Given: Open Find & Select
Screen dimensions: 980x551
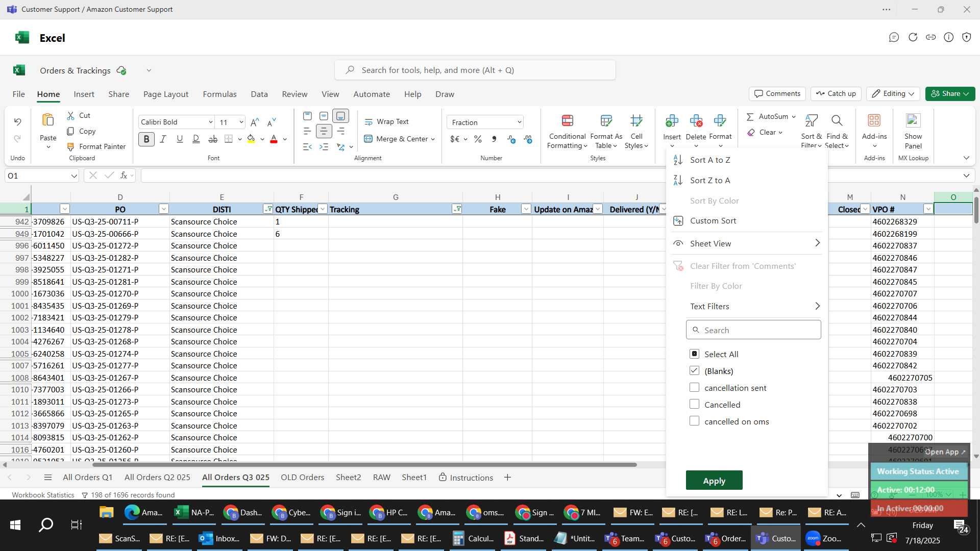Looking at the screenshot, I should (x=837, y=132).
